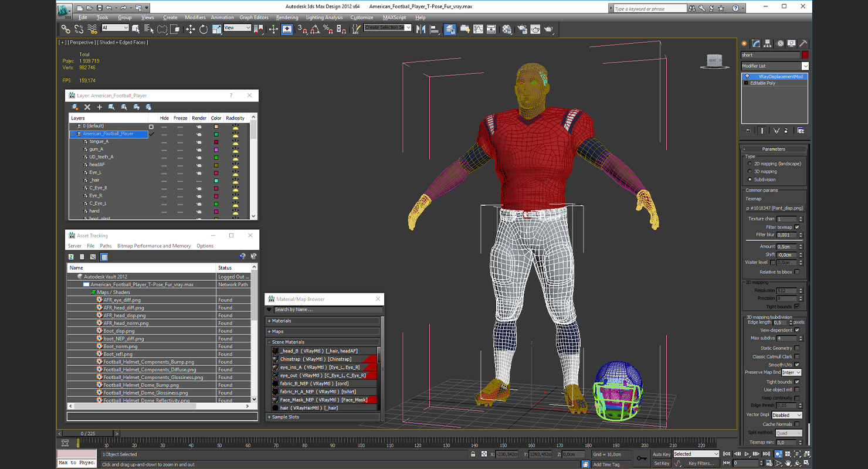This screenshot has height=469, width=868.
Task: Switch to Create command panel tab
Action: point(745,43)
